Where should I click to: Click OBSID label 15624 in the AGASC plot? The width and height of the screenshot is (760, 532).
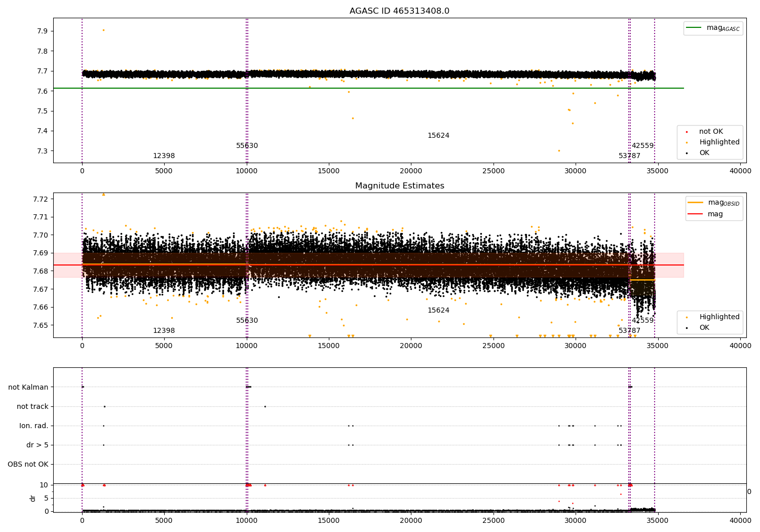[x=438, y=136]
